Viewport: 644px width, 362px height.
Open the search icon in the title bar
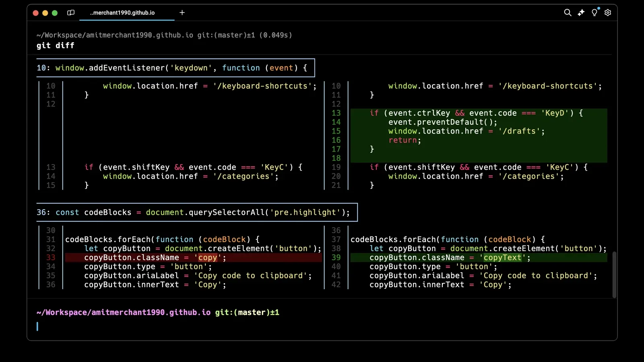coord(568,12)
